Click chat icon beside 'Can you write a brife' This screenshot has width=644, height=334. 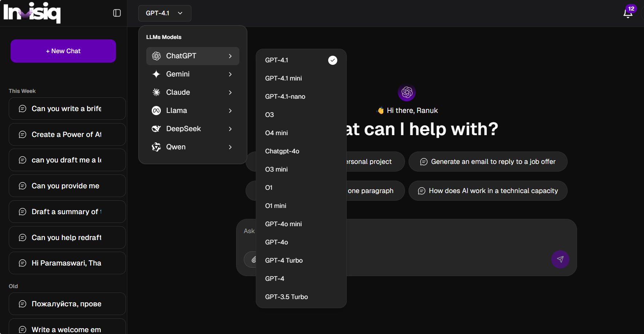(x=23, y=109)
